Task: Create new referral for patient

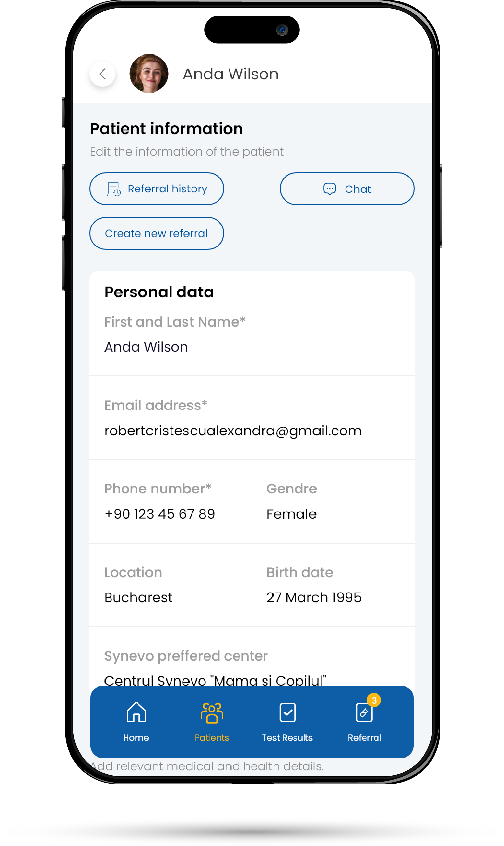Action: (157, 233)
